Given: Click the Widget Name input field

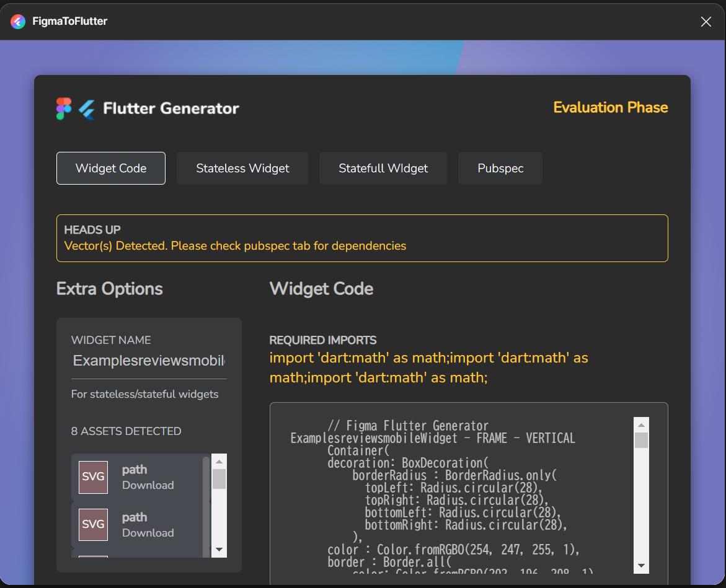Looking at the screenshot, I should [149, 361].
